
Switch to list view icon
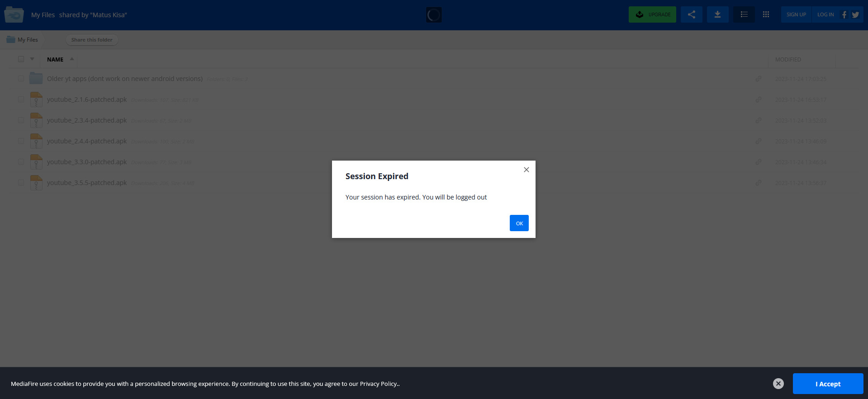[744, 14]
